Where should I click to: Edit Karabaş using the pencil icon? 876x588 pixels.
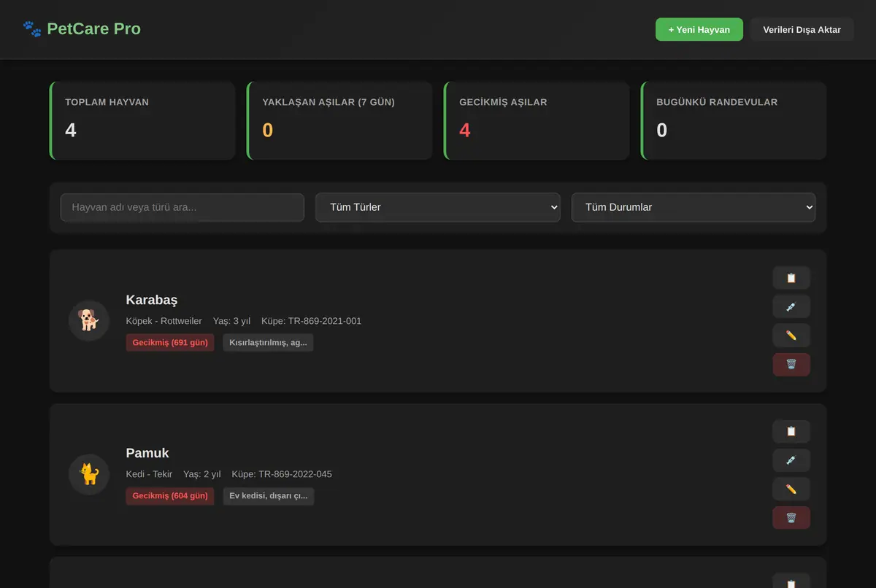pyautogui.click(x=791, y=336)
